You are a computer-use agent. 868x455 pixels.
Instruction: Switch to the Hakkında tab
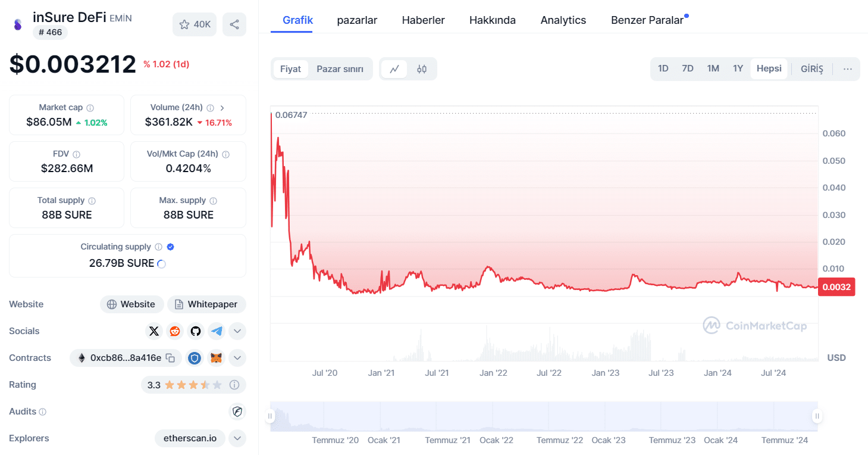(493, 20)
